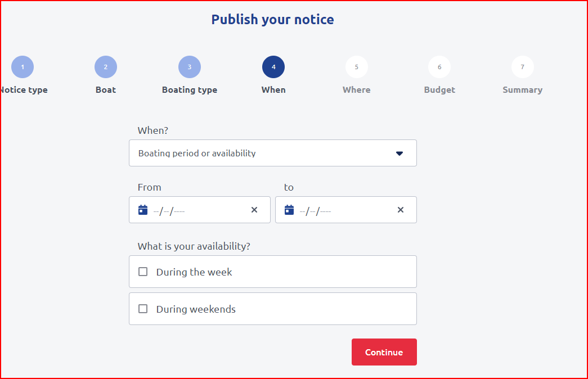Click the From date calendar icon
Viewport: 588px width, 379px height.
coord(143,210)
